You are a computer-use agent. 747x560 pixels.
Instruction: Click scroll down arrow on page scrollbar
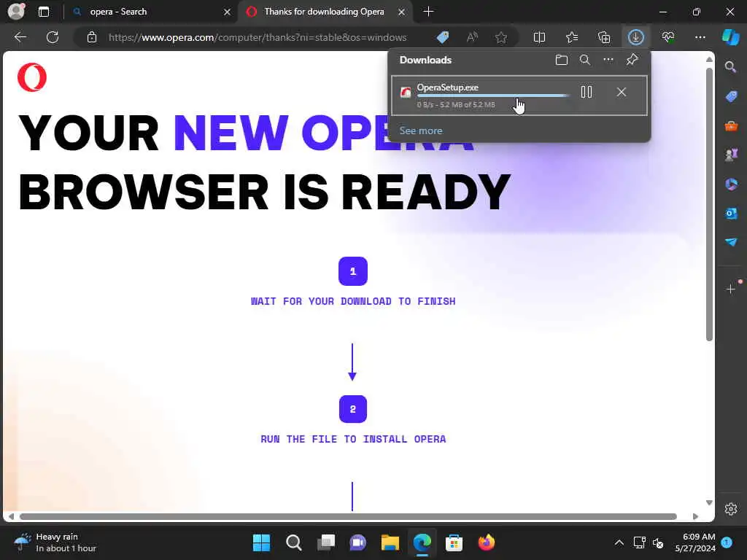[x=709, y=503]
